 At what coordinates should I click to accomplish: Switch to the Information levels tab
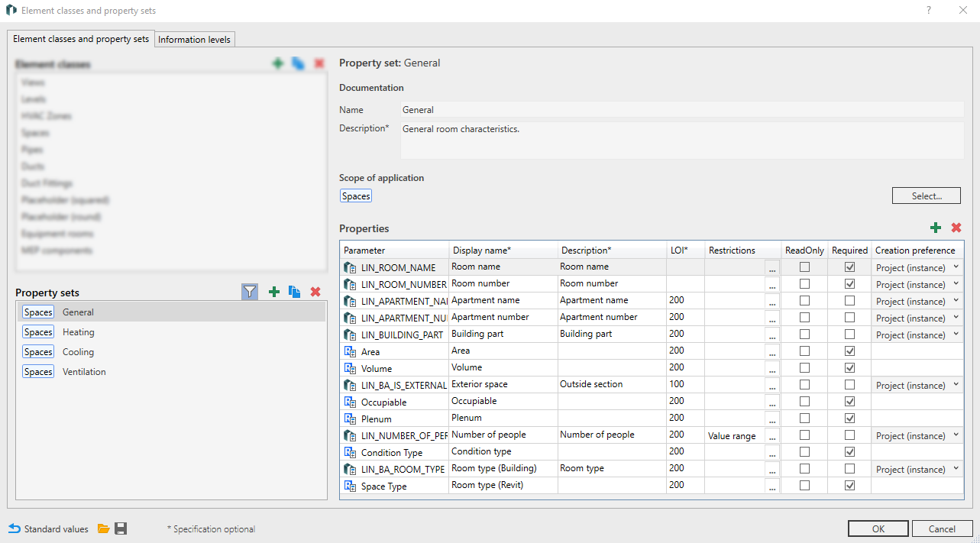194,40
